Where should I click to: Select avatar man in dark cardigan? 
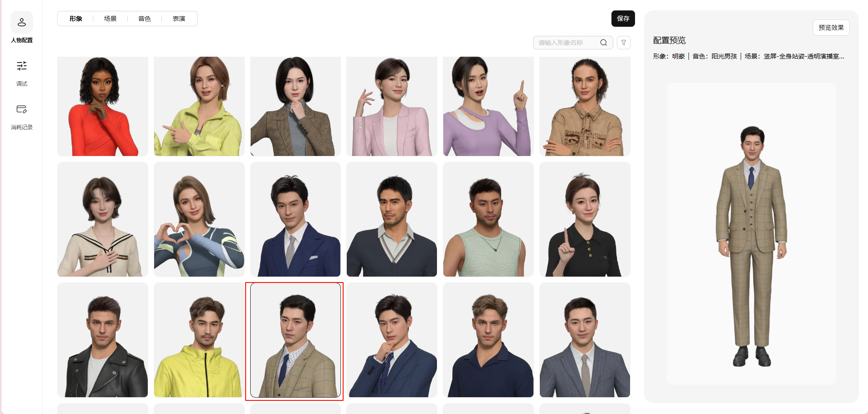[x=392, y=219]
